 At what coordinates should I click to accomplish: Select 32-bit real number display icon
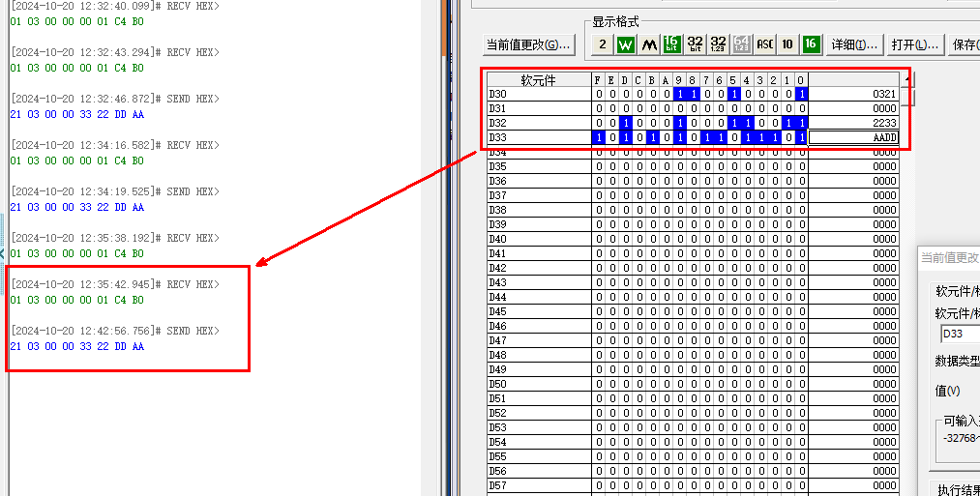[719, 44]
